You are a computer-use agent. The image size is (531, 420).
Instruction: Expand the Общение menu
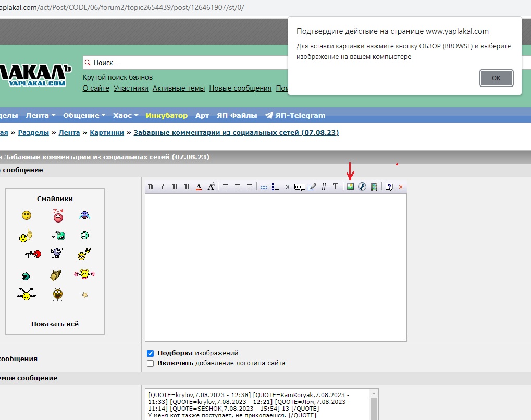click(84, 116)
